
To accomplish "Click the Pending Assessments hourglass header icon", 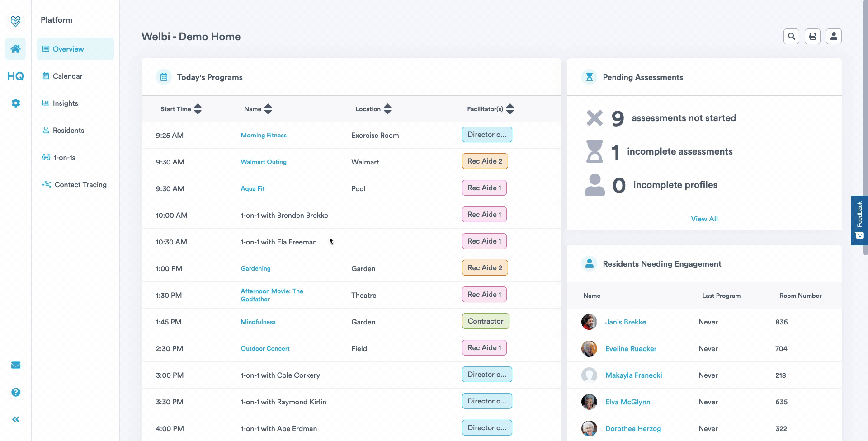I will point(589,77).
